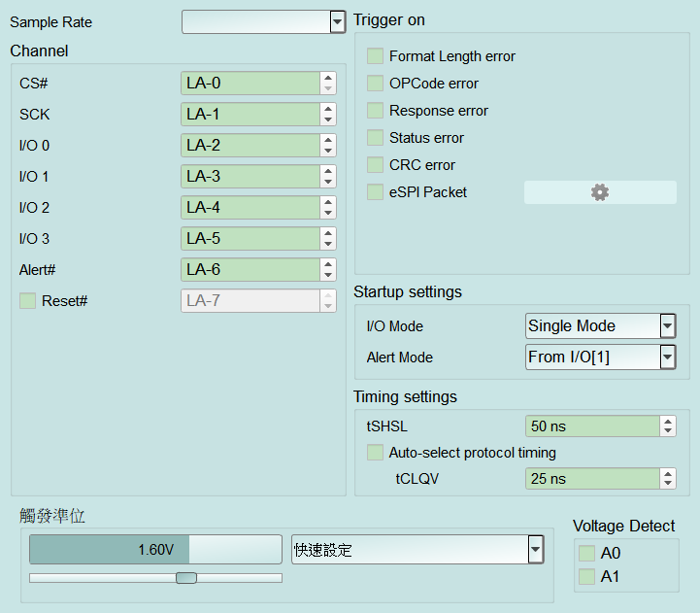Check the OPCode error trigger option

point(375,84)
